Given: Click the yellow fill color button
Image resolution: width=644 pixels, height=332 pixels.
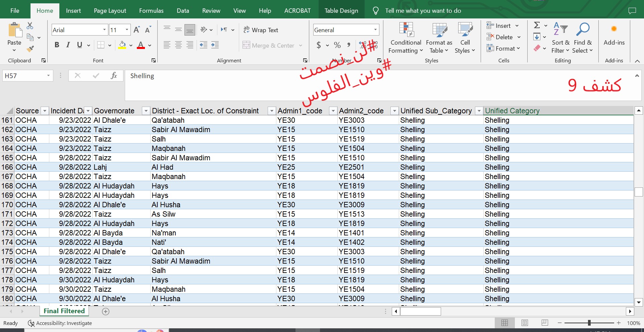Looking at the screenshot, I should (x=122, y=45).
